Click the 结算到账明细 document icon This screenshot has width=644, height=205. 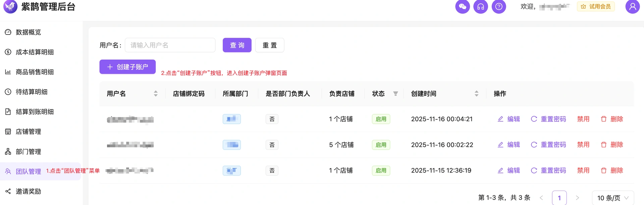pyautogui.click(x=8, y=112)
